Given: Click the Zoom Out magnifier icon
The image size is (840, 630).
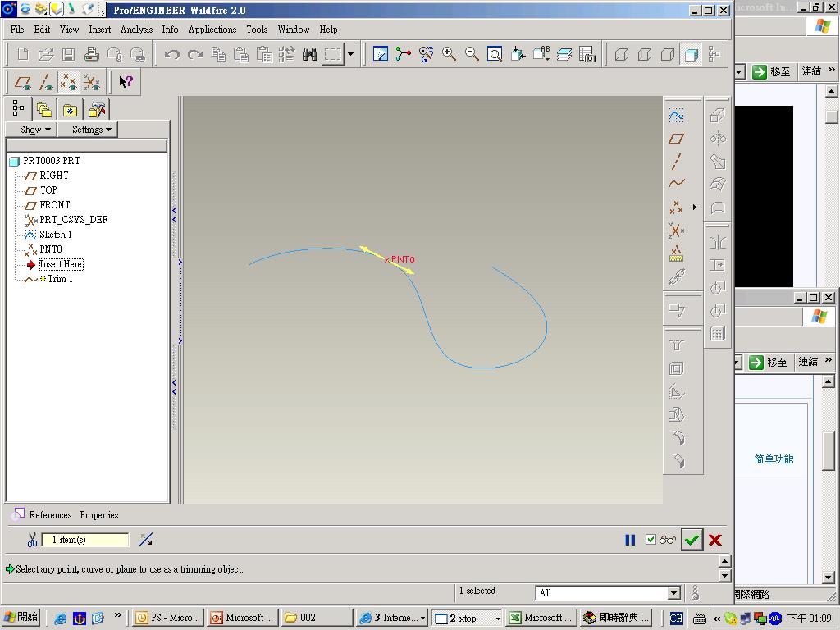Looking at the screenshot, I should pos(472,54).
